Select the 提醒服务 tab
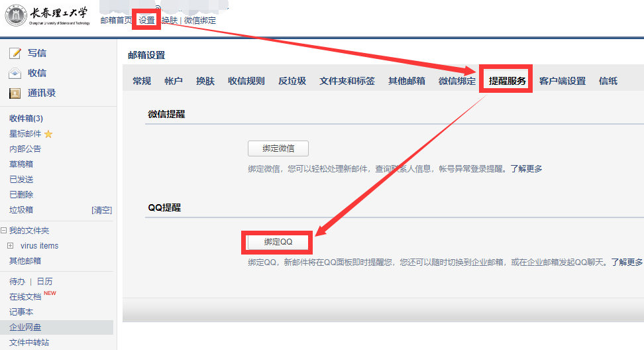The width and height of the screenshot is (644, 350). pyautogui.click(x=508, y=81)
